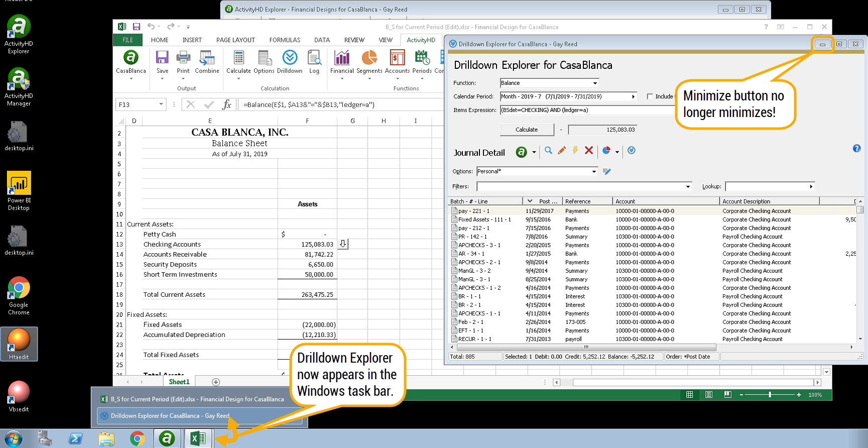Open the Filters dropdown arrow
Screen dimensions: 868x448
point(688,186)
